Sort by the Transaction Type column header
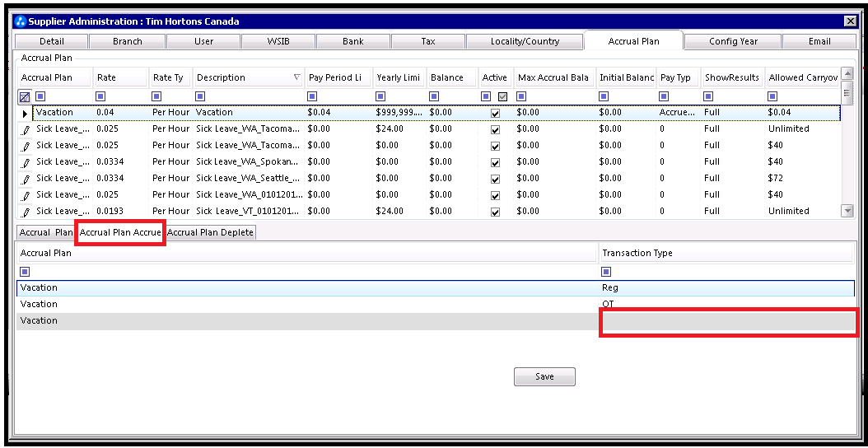This screenshot has width=868, height=448. [x=726, y=253]
